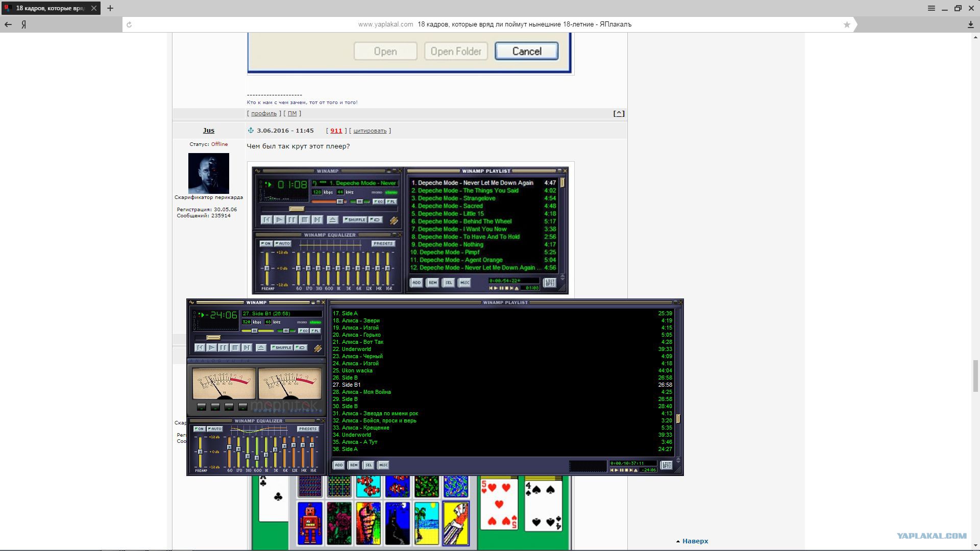Open the "профиль" link

coord(264,113)
